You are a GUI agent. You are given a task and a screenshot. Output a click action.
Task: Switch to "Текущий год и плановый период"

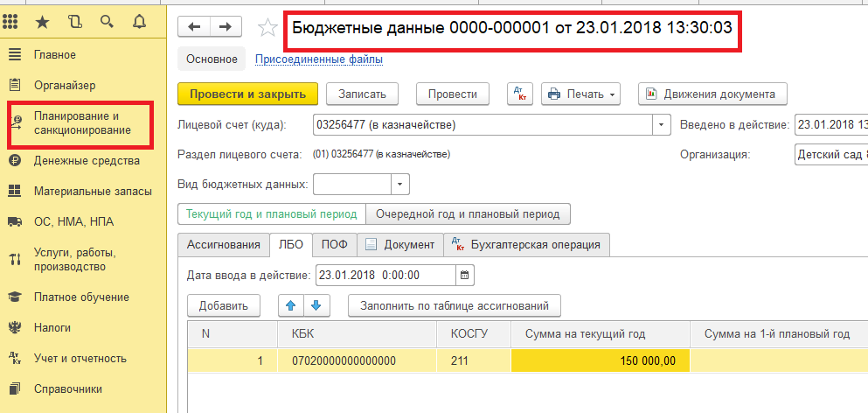(271, 214)
